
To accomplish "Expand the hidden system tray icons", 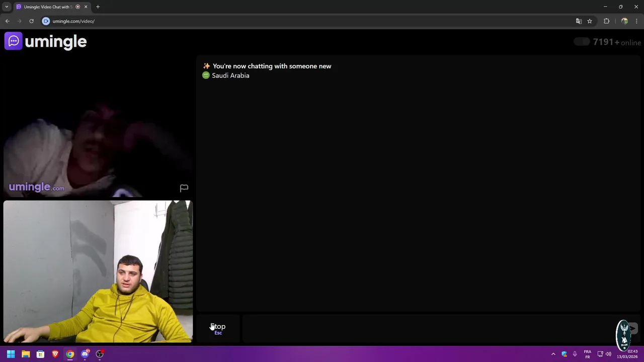I will (553, 354).
